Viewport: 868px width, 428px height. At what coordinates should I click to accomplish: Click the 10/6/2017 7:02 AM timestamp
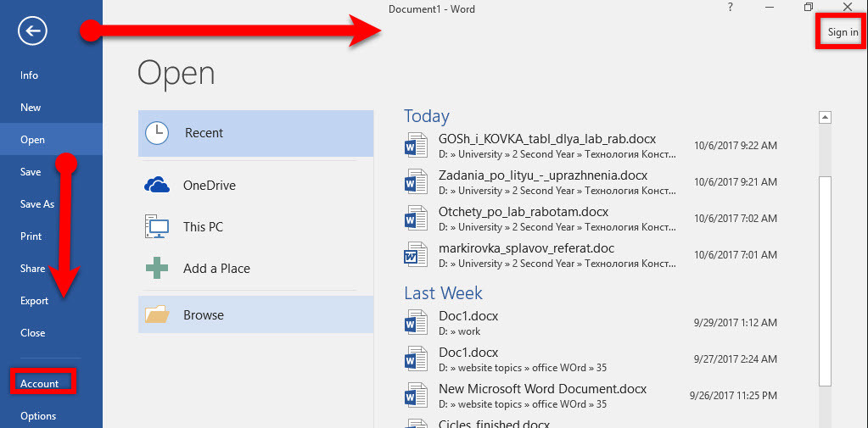pyautogui.click(x=736, y=219)
